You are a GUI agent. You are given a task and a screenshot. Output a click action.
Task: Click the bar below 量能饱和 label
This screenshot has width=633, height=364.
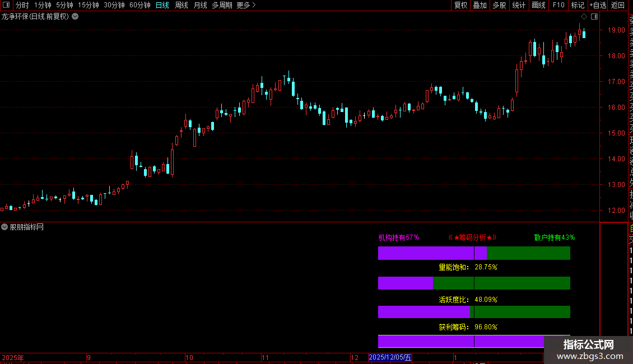474,283
